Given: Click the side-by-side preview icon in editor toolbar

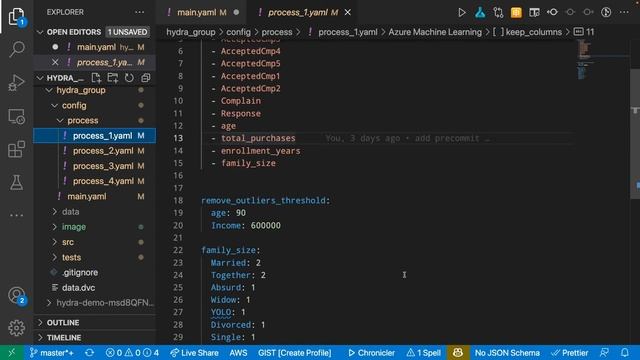Looking at the screenshot, I should (534, 13).
